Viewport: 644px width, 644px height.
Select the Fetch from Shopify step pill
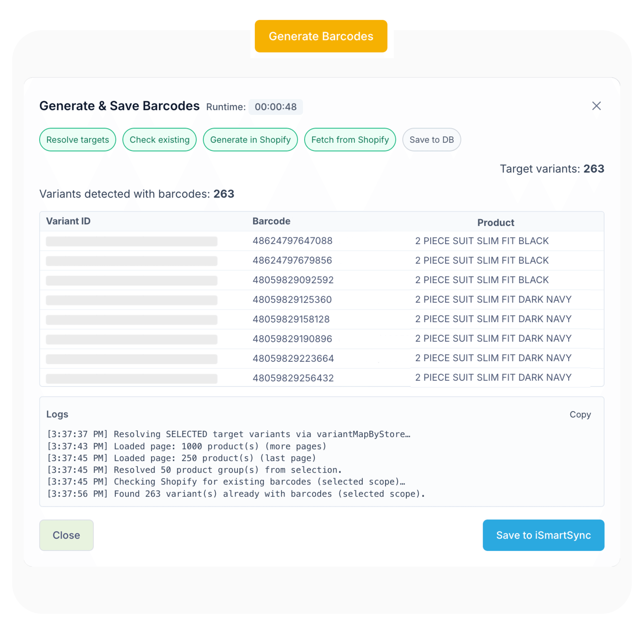pyautogui.click(x=350, y=140)
